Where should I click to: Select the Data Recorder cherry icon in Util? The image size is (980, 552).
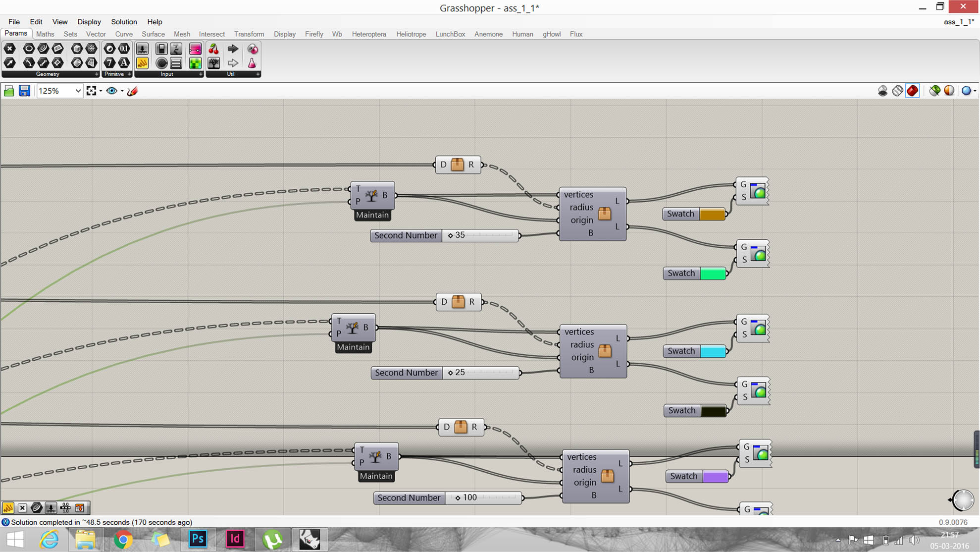213,48
